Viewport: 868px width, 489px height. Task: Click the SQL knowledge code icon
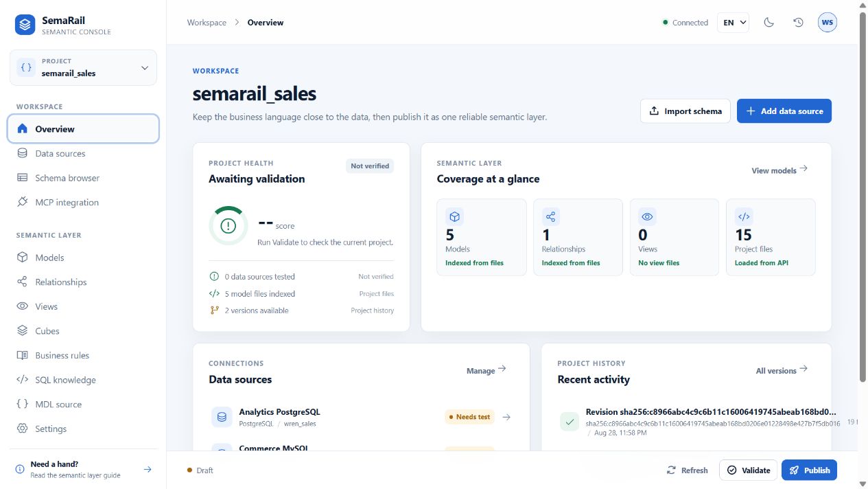pos(23,380)
